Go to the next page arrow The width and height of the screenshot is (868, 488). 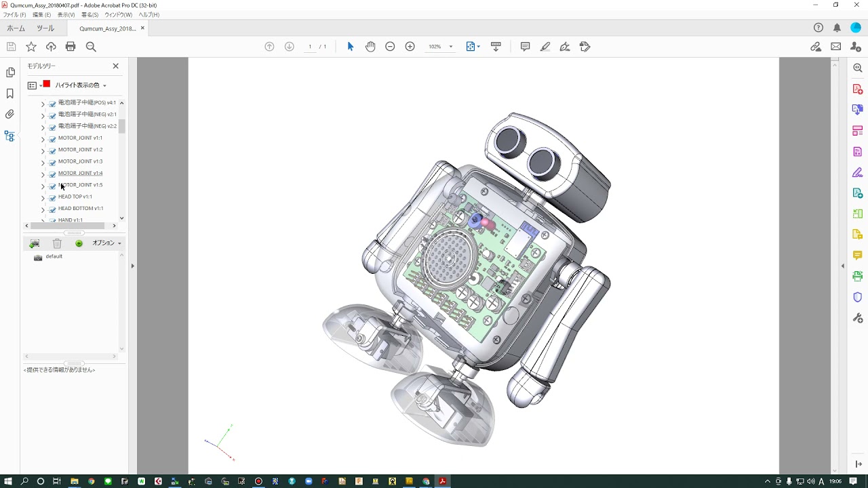click(289, 47)
